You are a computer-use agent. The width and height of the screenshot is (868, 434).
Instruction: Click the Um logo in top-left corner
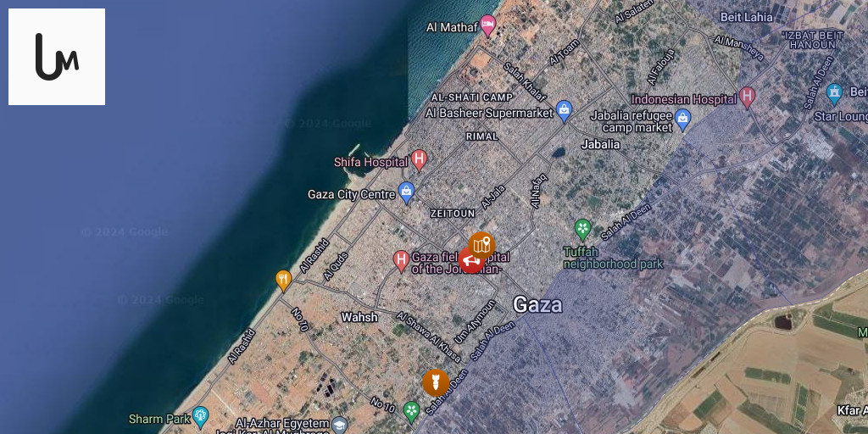click(x=57, y=57)
